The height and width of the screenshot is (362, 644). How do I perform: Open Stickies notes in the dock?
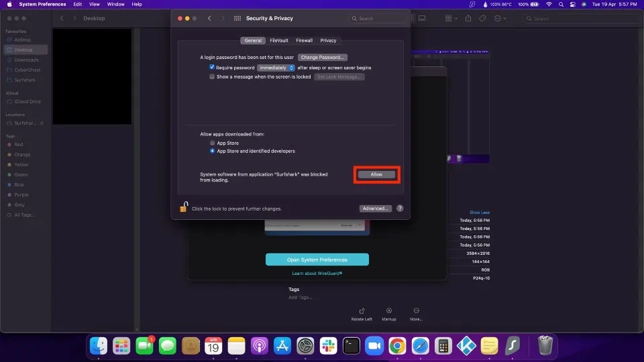coord(490,346)
